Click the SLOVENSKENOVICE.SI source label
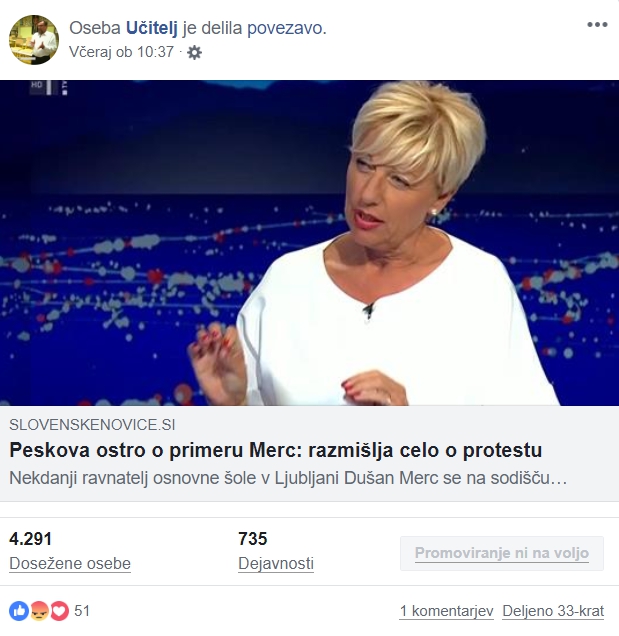619x636 pixels. click(92, 425)
